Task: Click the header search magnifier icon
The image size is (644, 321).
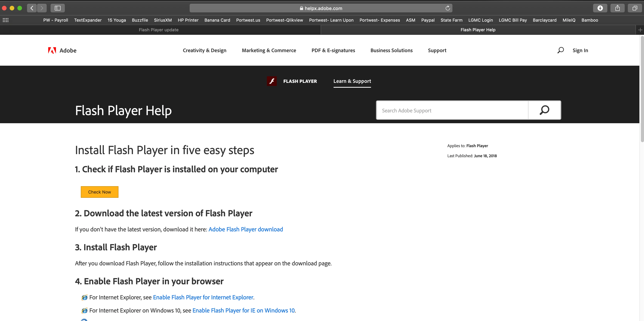Action: (x=560, y=50)
